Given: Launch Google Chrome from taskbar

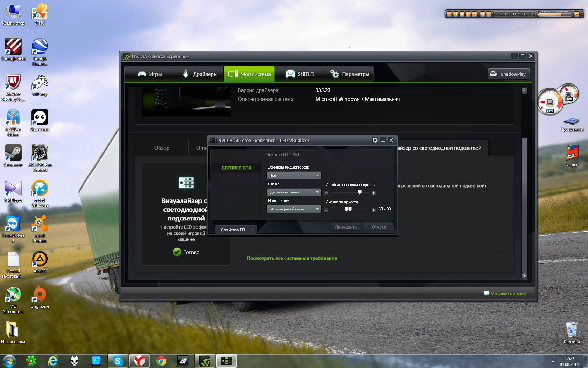Looking at the screenshot, I should tap(161, 361).
